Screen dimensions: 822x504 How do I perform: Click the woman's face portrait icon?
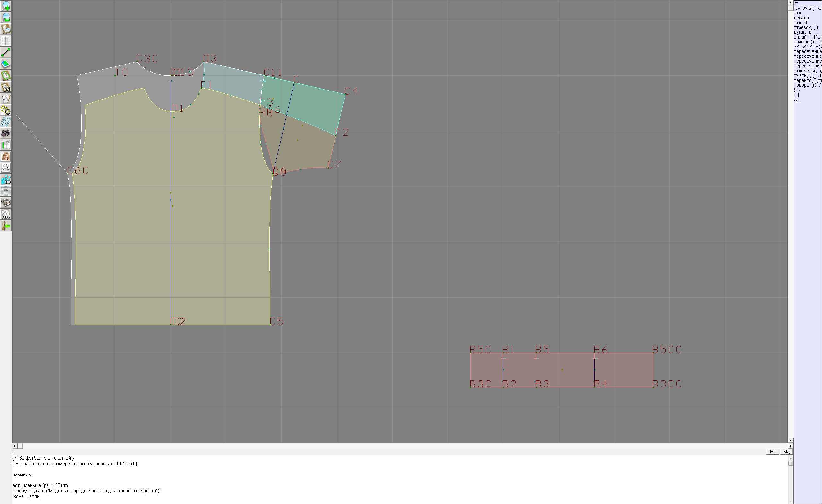(6, 156)
